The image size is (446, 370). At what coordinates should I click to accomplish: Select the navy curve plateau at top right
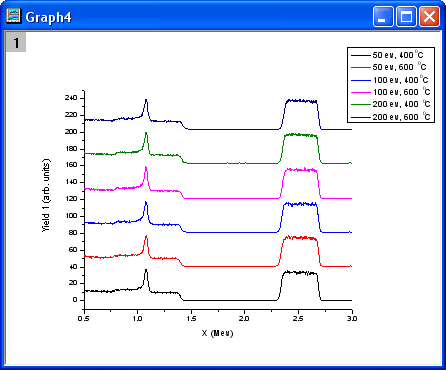pos(302,101)
